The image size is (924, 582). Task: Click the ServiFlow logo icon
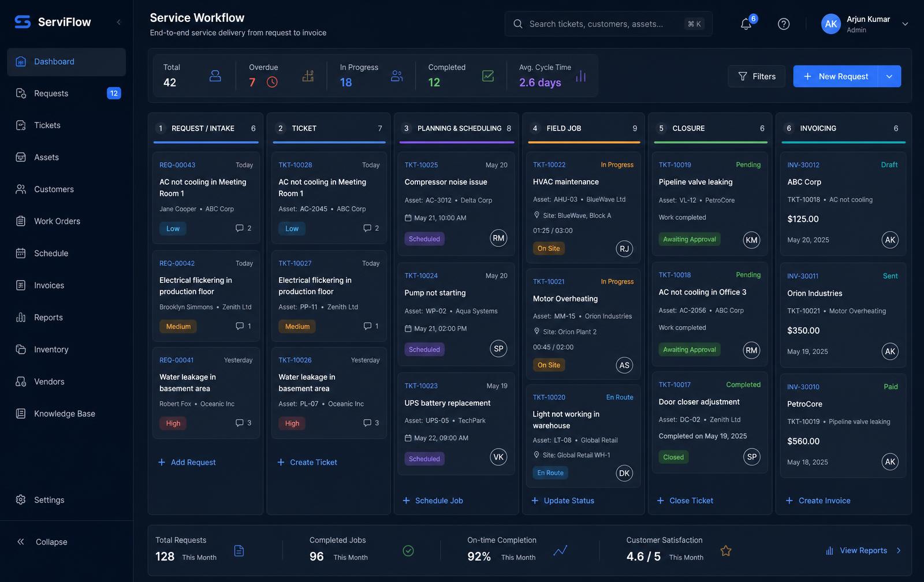pos(23,22)
